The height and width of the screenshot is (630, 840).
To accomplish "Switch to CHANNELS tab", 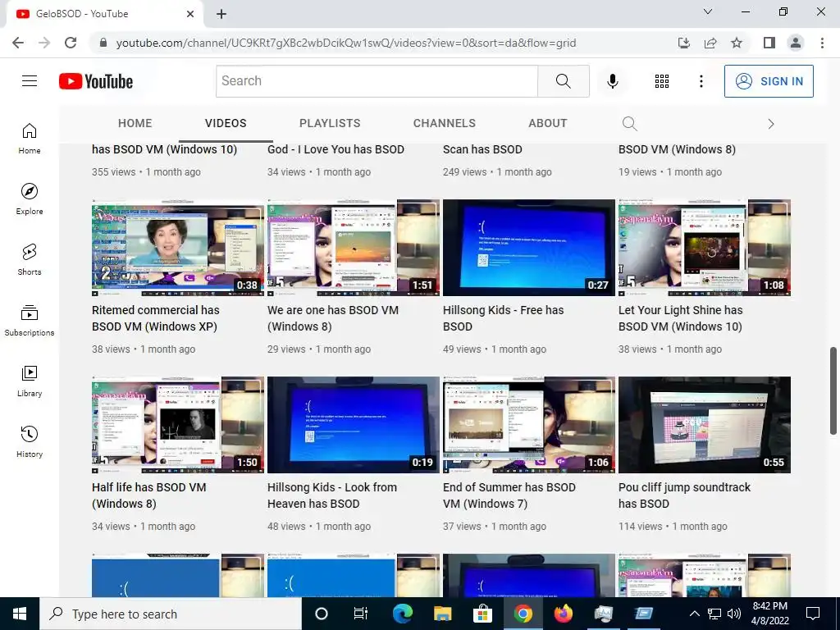I will 444,123.
